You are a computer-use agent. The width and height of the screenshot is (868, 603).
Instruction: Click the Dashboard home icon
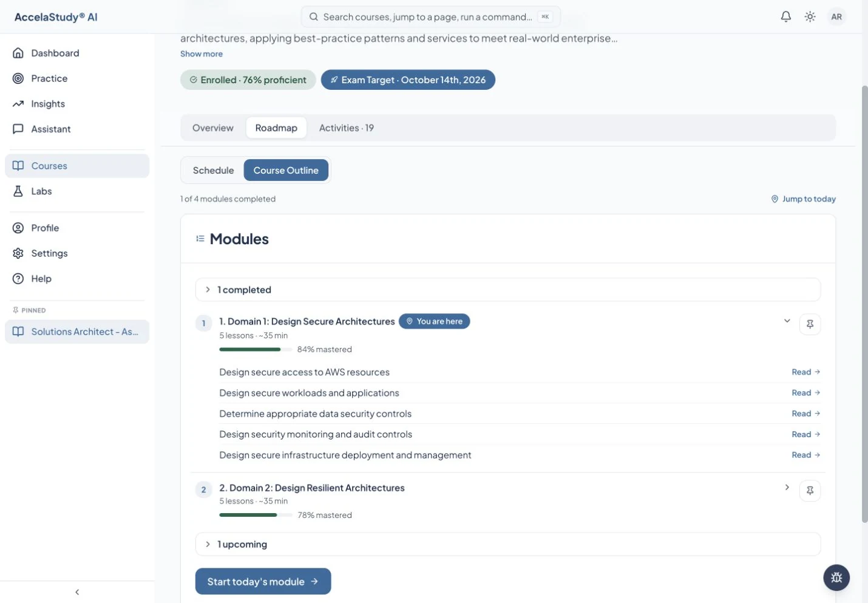click(x=18, y=53)
